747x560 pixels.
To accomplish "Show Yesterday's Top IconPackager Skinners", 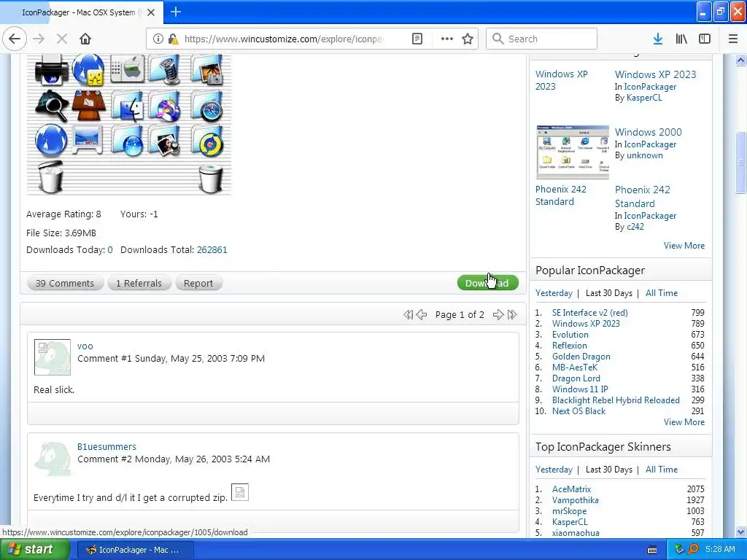I will (x=554, y=469).
